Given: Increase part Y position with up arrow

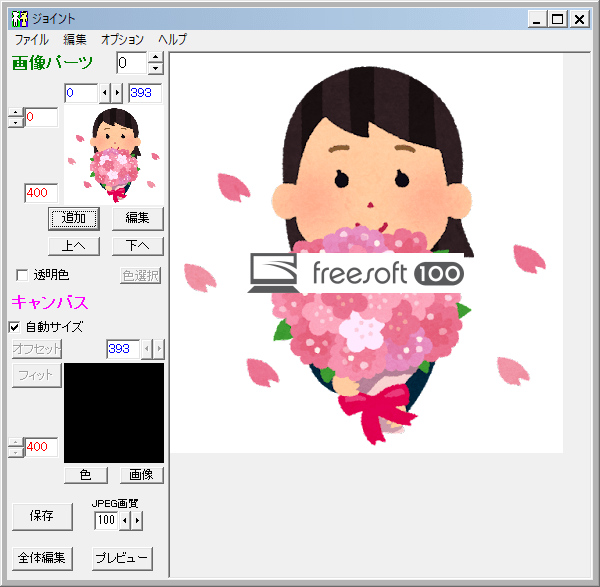Looking at the screenshot, I should (x=16, y=113).
